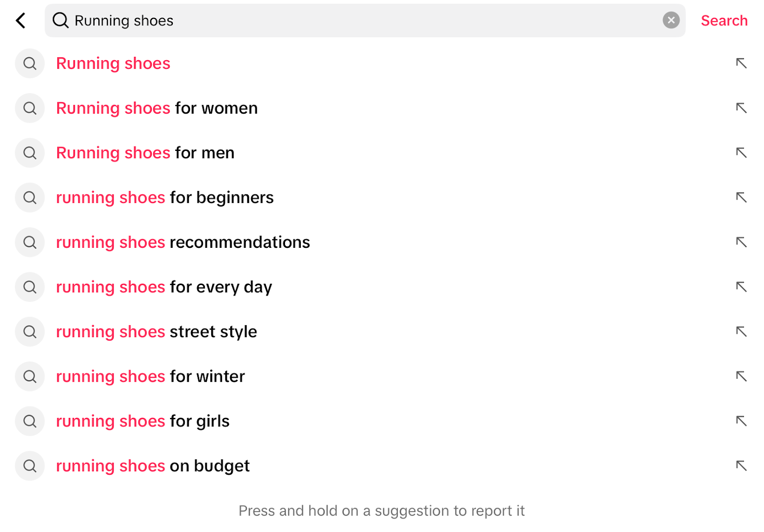Select the 'running shoes for every day' suggestion

coord(164,287)
